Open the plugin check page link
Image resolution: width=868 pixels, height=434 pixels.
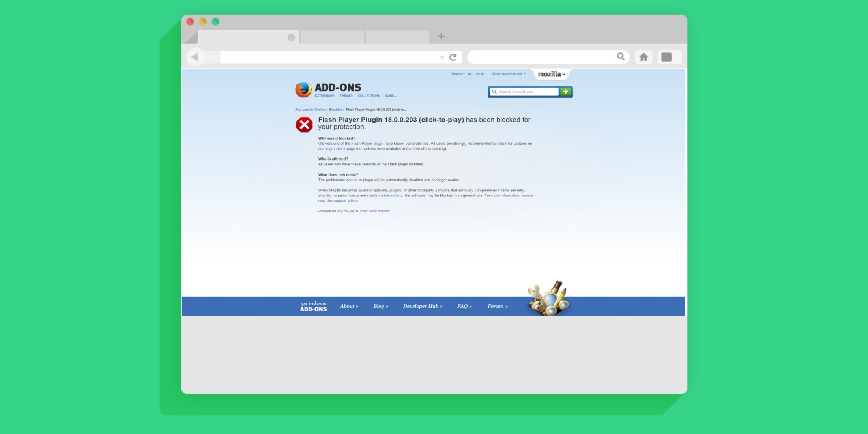(340, 149)
